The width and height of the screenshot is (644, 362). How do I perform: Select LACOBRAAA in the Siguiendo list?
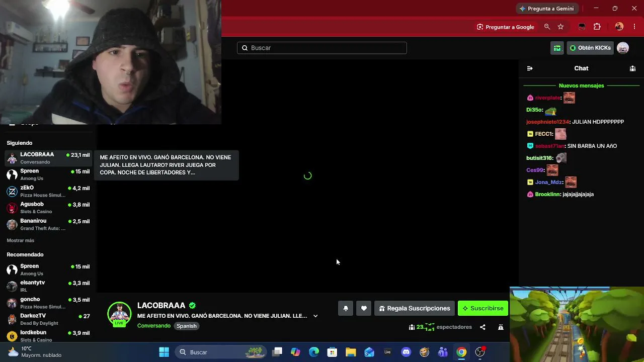[x=48, y=158]
